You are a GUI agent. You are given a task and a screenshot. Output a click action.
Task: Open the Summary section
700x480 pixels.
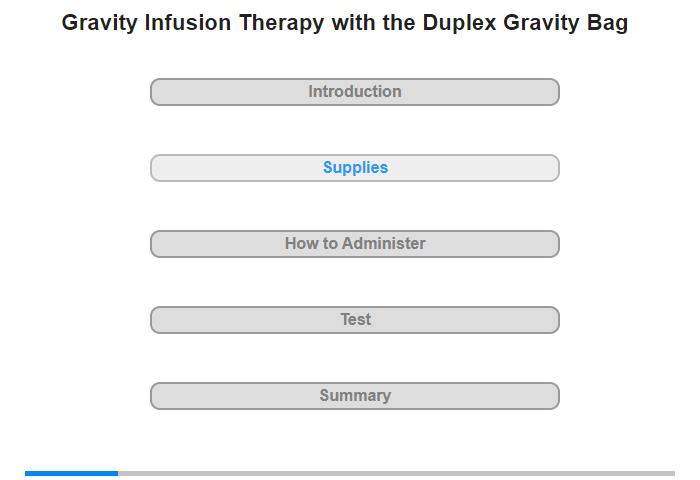354,396
